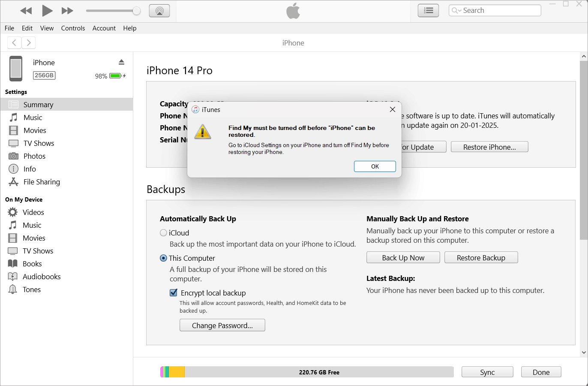588x386 pixels.
Task: Click OK in the iTunes dialog
Action: pos(375,166)
